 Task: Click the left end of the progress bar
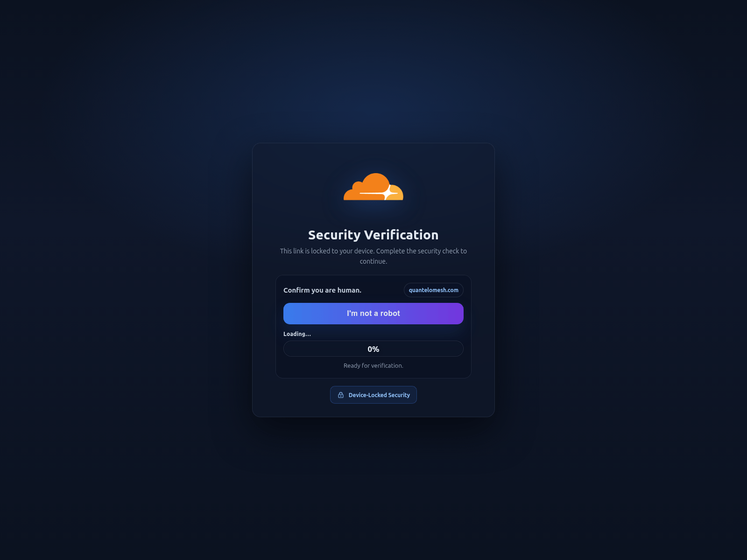point(292,349)
